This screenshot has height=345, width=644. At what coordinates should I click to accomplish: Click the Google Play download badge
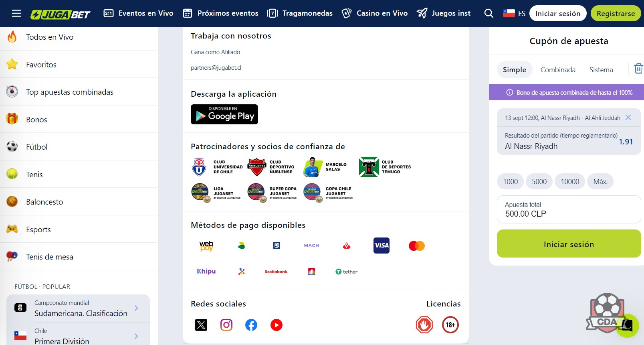click(x=224, y=114)
